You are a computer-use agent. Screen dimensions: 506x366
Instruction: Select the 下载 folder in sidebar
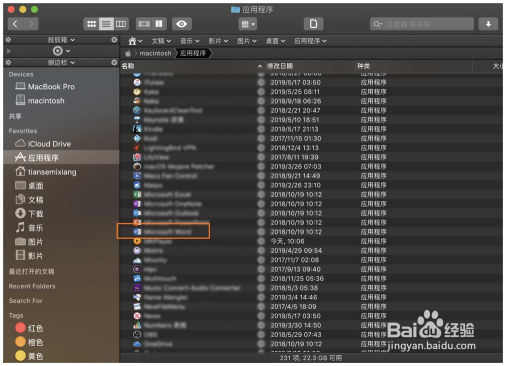coord(30,213)
